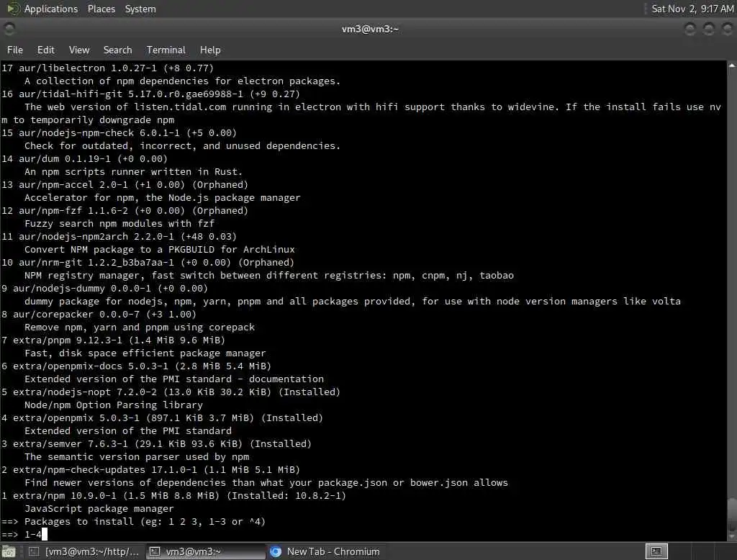Screen dimensions: 737x560
Task: Click the Applications menu logo icon
Action: pyautogui.click(x=13, y=9)
